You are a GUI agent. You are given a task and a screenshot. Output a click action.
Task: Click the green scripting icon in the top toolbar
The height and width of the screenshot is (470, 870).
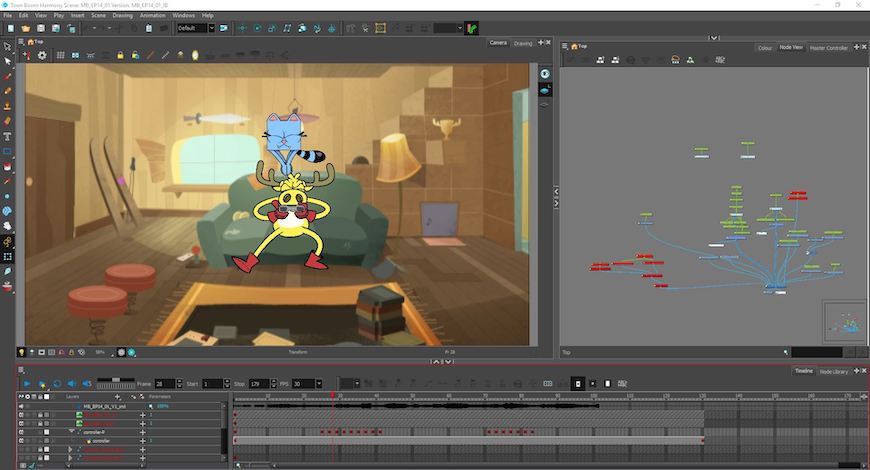pos(472,28)
